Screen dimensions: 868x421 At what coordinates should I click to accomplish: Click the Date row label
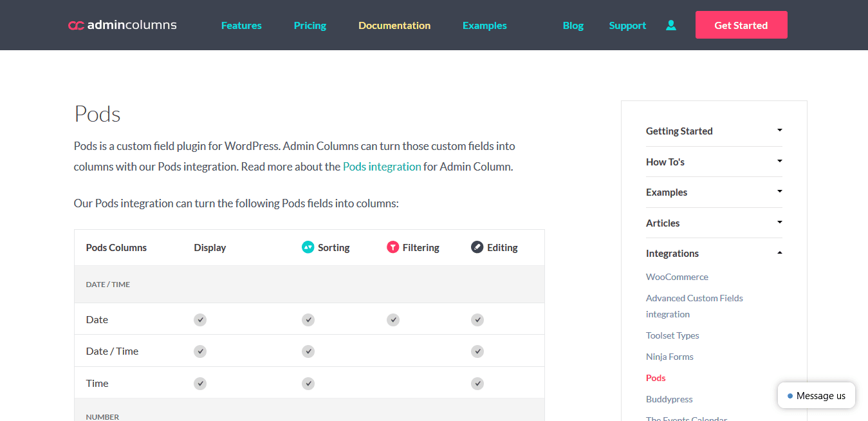coord(97,319)
